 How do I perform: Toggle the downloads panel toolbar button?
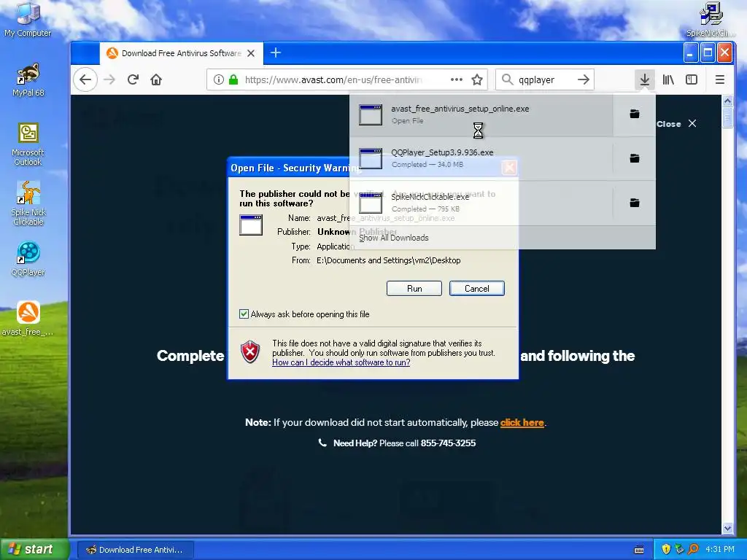coord(645,79)
